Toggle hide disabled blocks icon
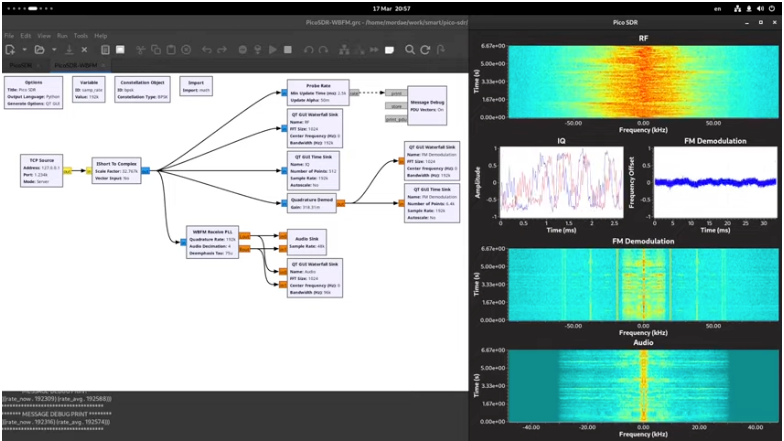 [x=390, y=50]
